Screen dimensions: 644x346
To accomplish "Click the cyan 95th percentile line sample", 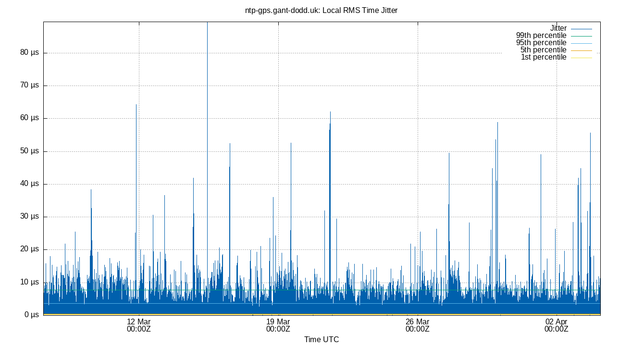I will point(581,42).
